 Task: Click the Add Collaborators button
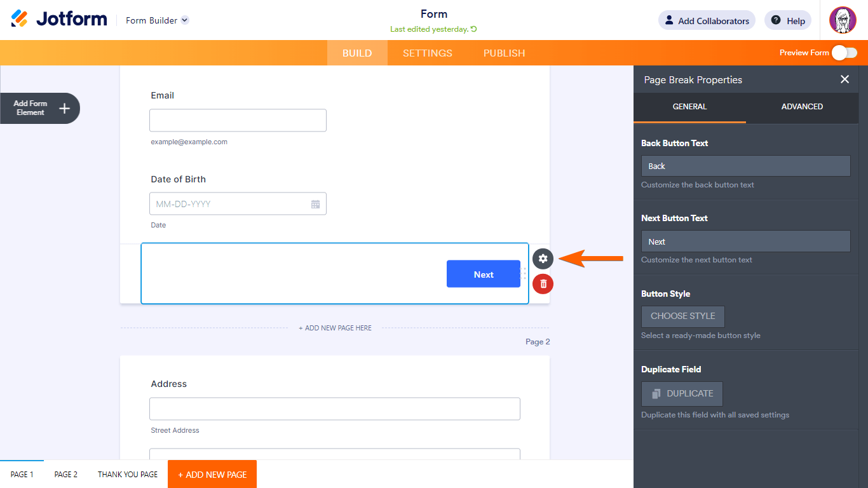tap(707, 21)
